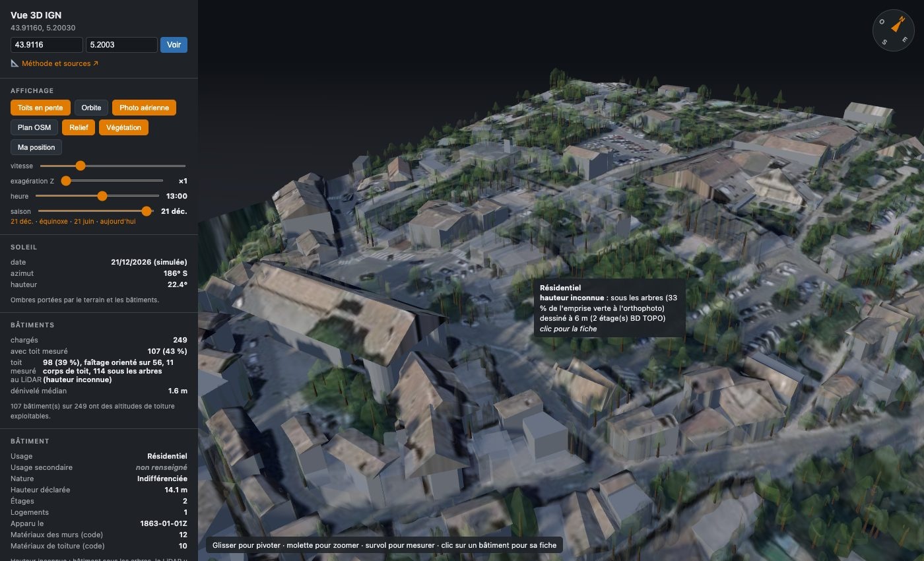This screenshot has height=561, width=924.
Task: Toggle the Toits en pente option
Action: (x=40, y=108)
